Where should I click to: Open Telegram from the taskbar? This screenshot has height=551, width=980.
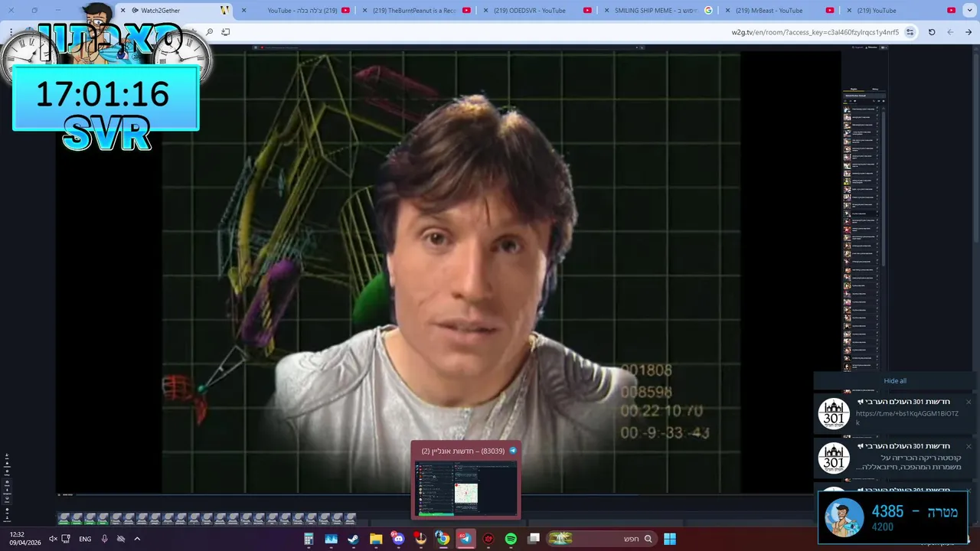(465, 539)
